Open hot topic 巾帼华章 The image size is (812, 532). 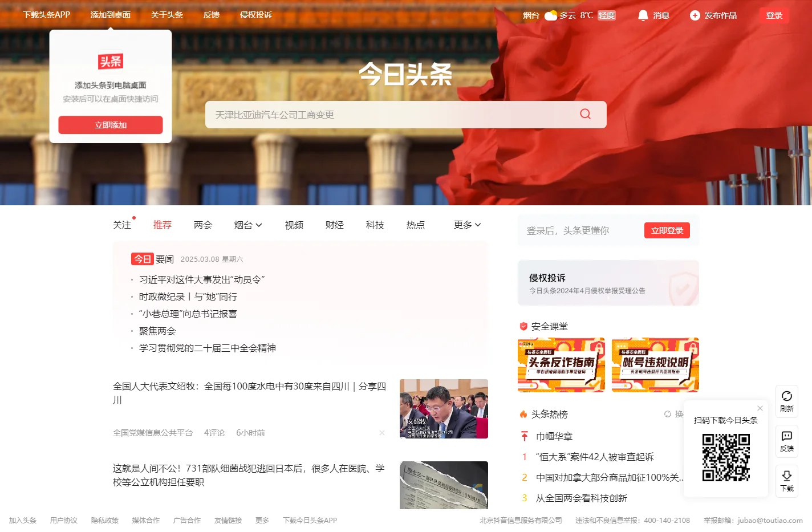pos(554,436)
